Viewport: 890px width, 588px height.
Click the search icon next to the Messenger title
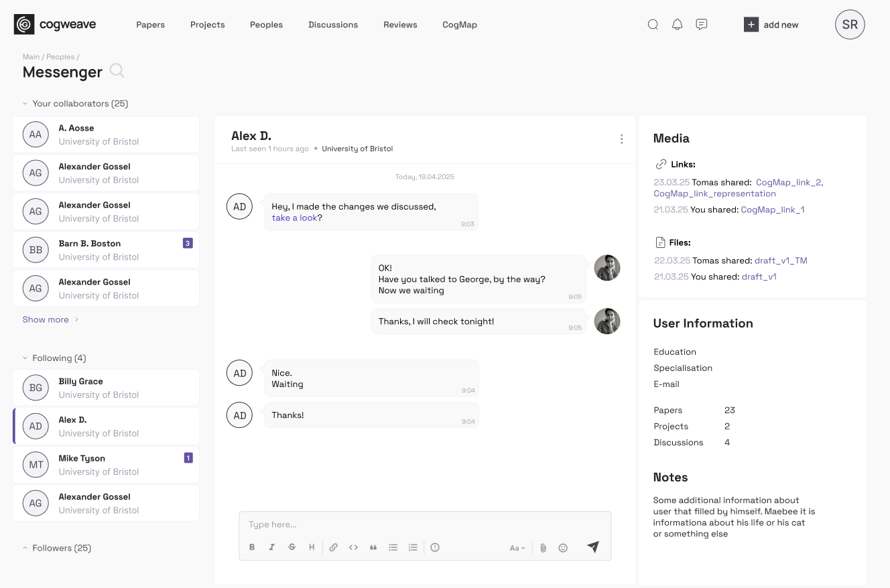pos(117,71)
